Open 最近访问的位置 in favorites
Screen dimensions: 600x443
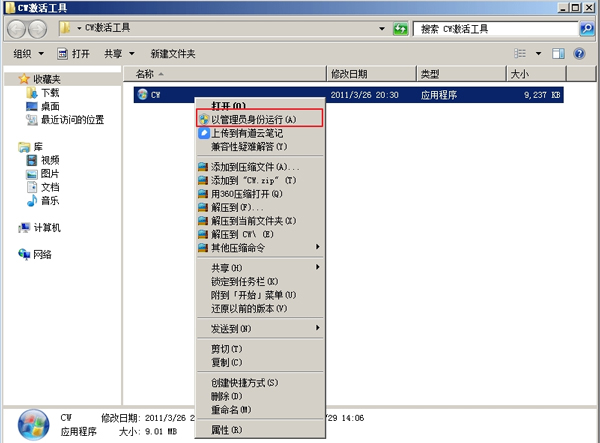[x=72, y=120]
